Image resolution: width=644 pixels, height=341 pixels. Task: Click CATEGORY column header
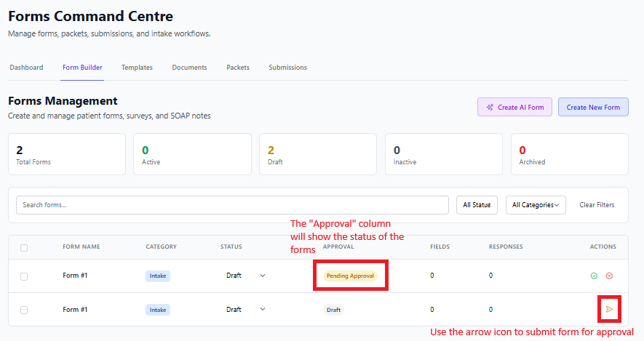tap(161, 246)
